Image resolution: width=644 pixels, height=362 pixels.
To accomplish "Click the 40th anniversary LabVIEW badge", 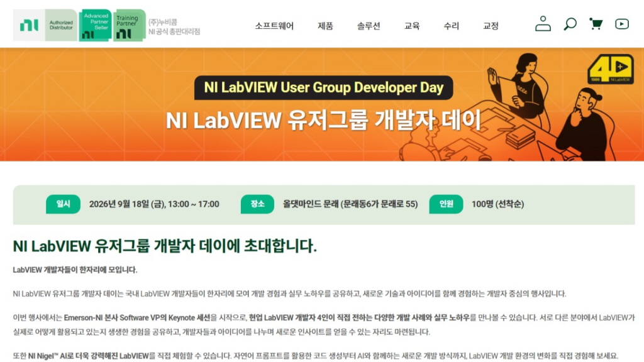I will pos(610,69).
